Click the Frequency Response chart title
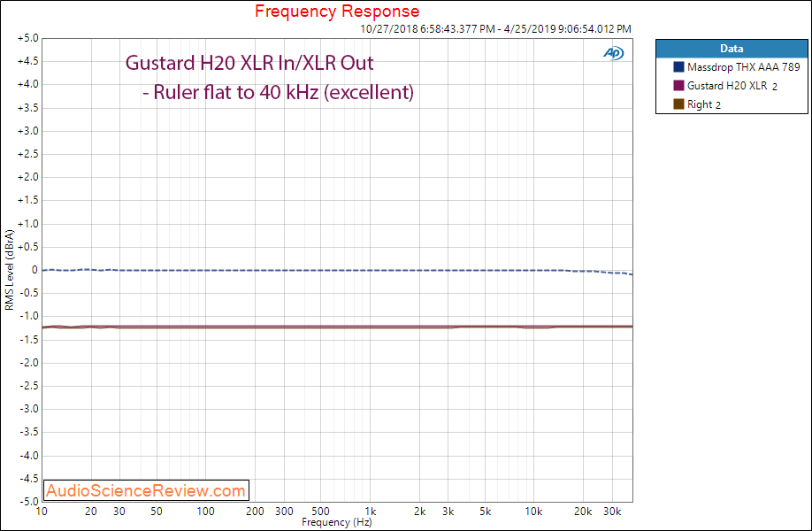812x531 pixels. tap(337, 11)
